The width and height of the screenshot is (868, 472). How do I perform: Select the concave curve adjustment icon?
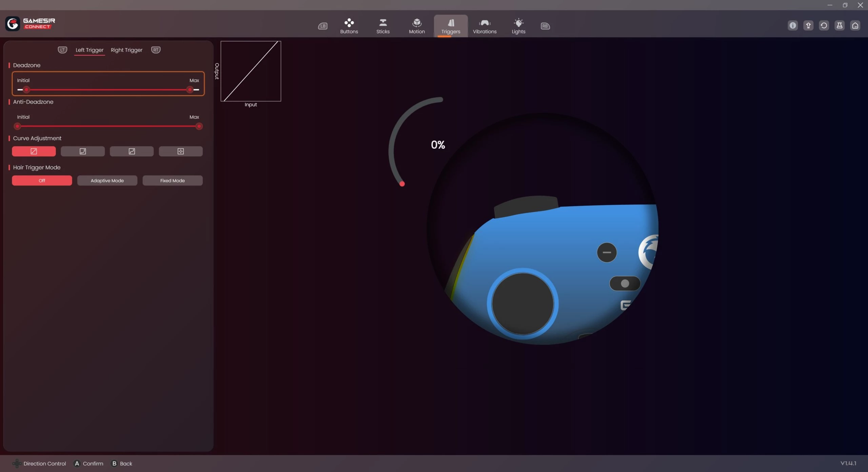(83, 151)
